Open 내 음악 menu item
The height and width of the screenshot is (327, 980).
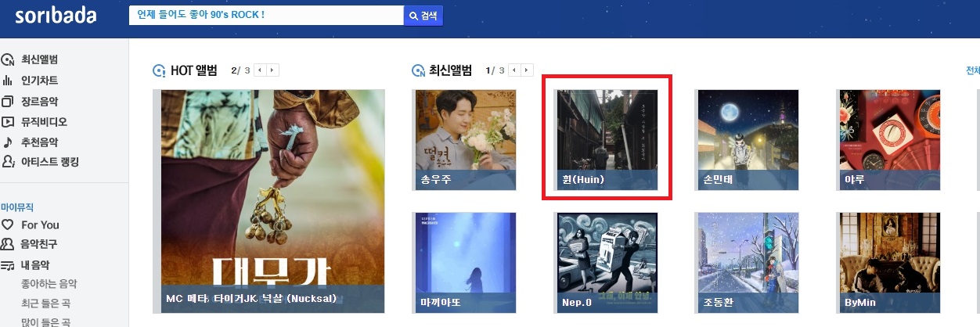click(36, 265)
